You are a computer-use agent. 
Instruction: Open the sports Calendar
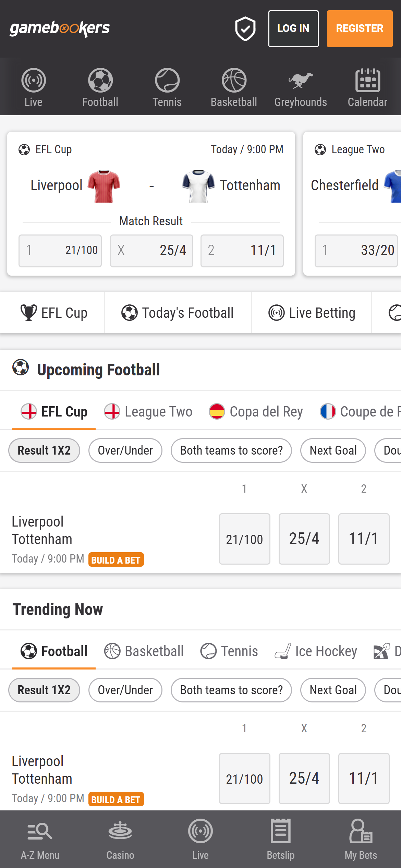[x=367, y=86]
